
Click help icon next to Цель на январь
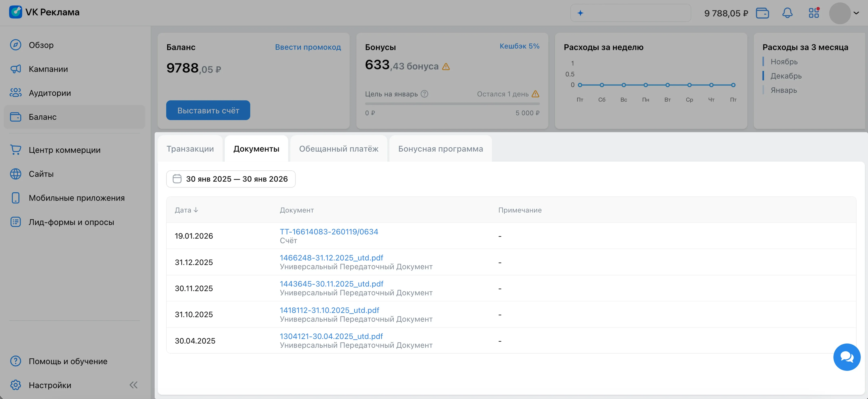(x=425, y=94)
